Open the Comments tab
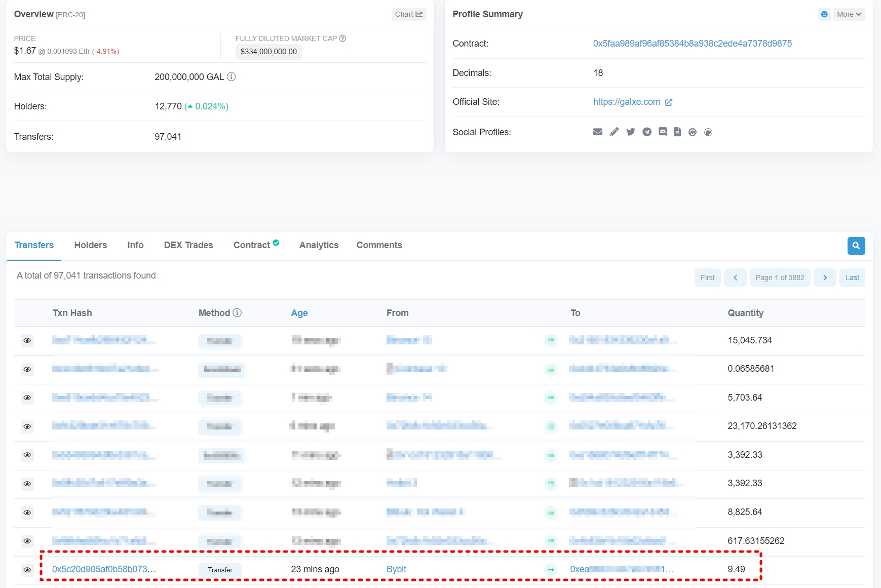The width and height of the screenshot is (881, 588). [379, 245]
